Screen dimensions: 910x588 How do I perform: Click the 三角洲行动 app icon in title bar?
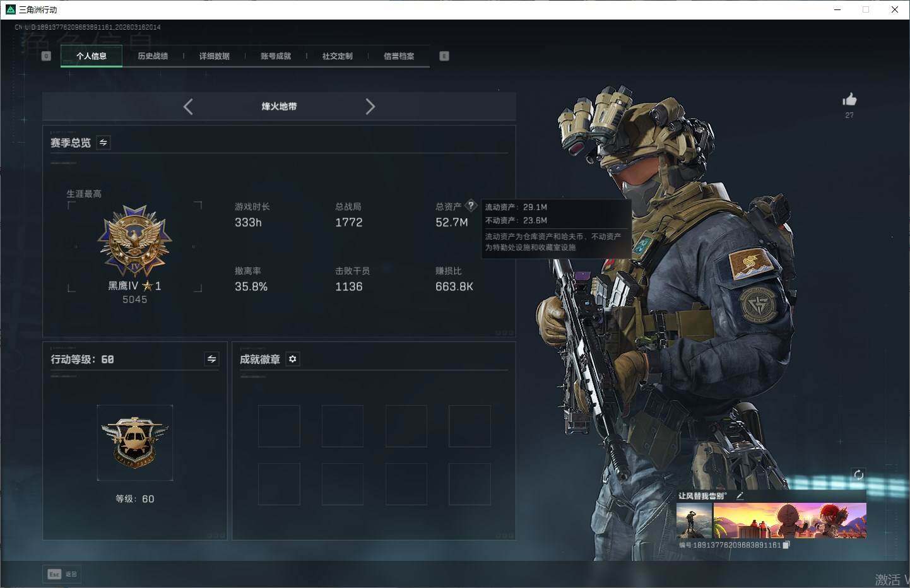coord(10,9)
